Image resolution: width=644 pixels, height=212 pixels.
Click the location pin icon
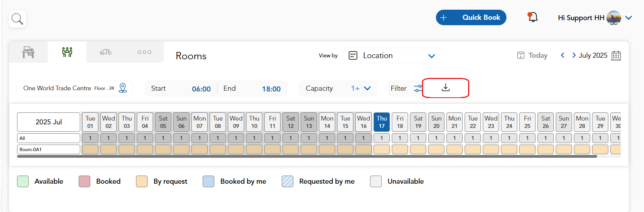point(123,88)
